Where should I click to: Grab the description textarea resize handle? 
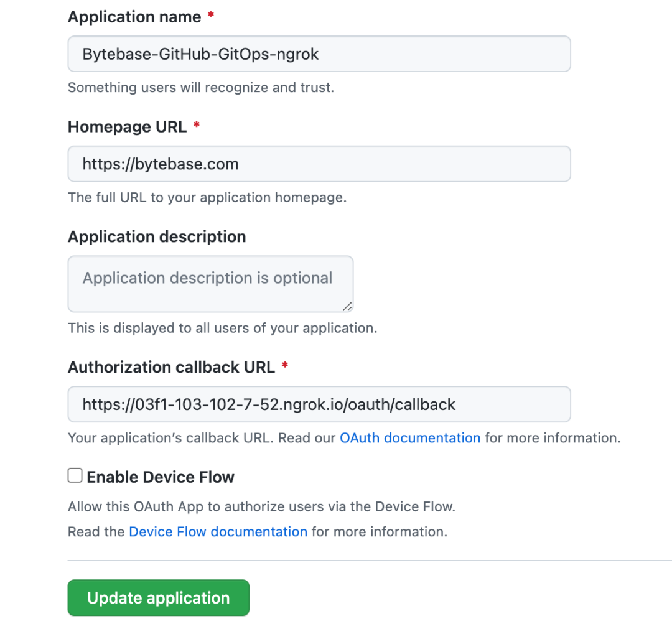347,306
